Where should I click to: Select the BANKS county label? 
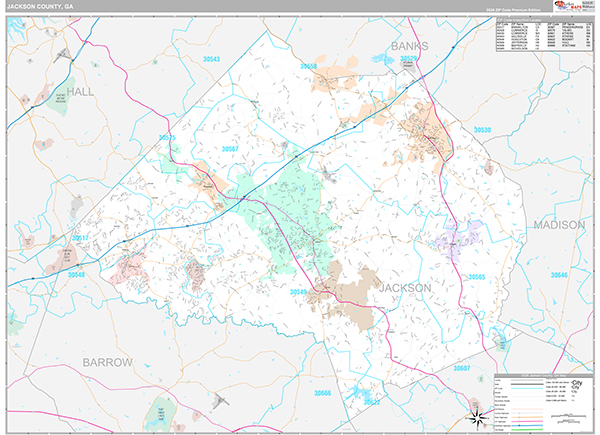409,46
